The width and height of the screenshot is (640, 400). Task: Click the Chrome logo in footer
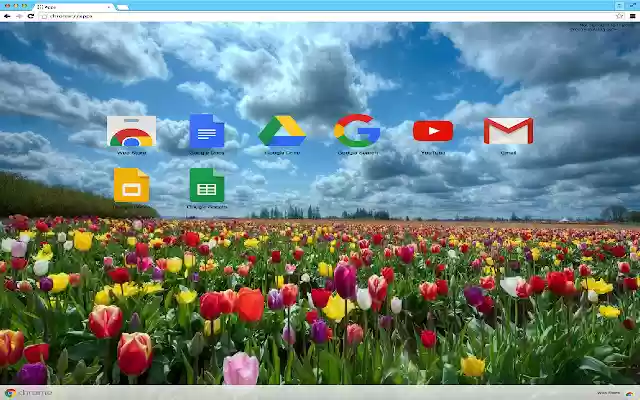point(29,393)
